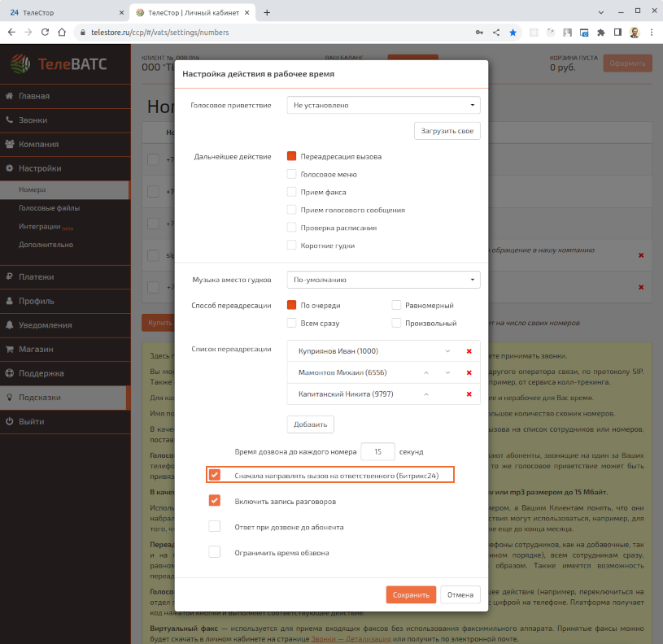Image resolution: width=663 pixels, height=644 pixels.
Task: Select Проверка расписания action
Action: coord(291,228)
